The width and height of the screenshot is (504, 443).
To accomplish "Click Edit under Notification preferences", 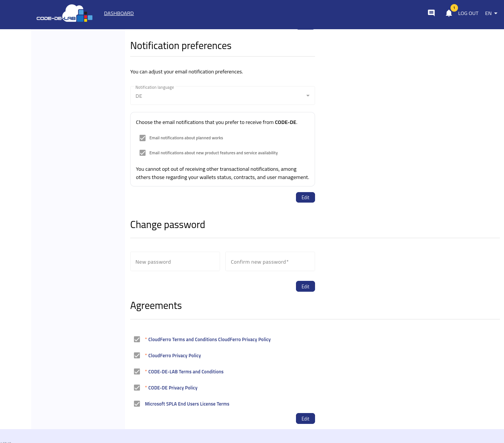I will click(x=305, y=197).
